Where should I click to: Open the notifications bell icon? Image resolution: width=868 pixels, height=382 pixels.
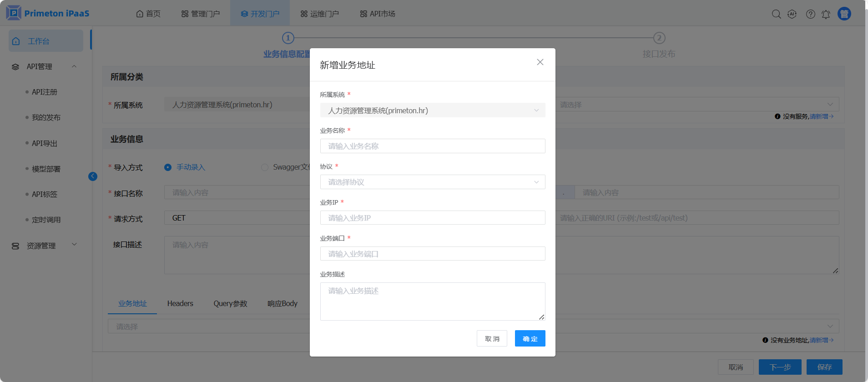click(826, 14)
